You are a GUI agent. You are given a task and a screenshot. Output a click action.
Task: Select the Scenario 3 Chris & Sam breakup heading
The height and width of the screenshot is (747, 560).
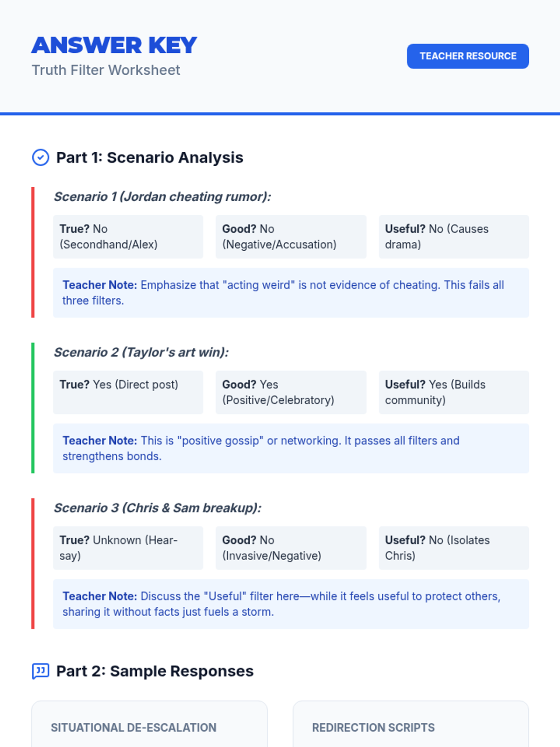158,507
